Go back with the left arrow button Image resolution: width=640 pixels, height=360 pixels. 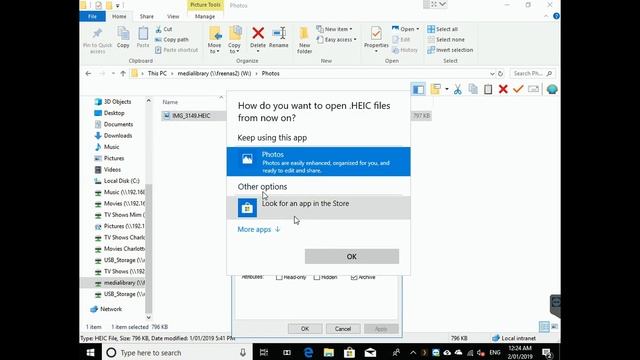tap(88, 73)
